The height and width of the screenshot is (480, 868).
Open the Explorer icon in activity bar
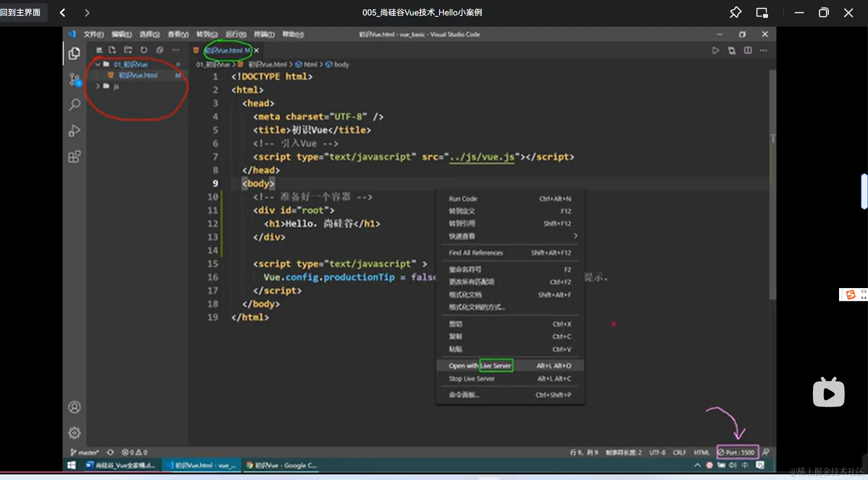click(74, 54)
